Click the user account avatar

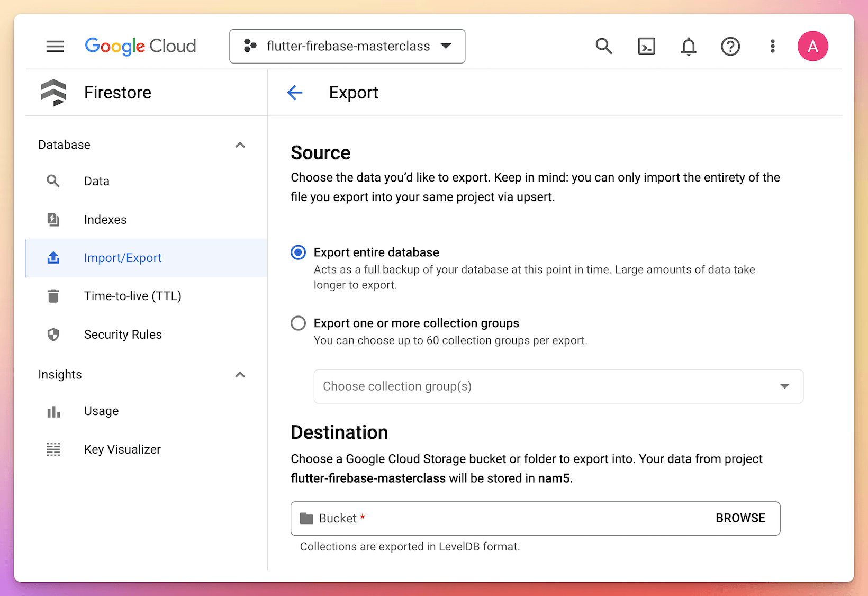pyautogui.click(x=812, y=47)
